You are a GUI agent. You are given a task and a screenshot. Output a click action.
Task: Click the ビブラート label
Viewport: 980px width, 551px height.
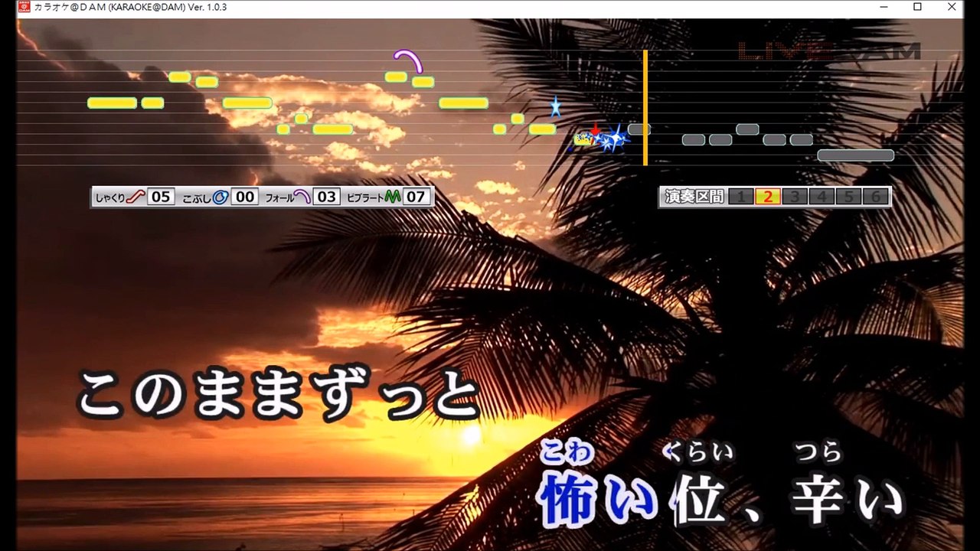pyautogui.click(x=365, y=197)
